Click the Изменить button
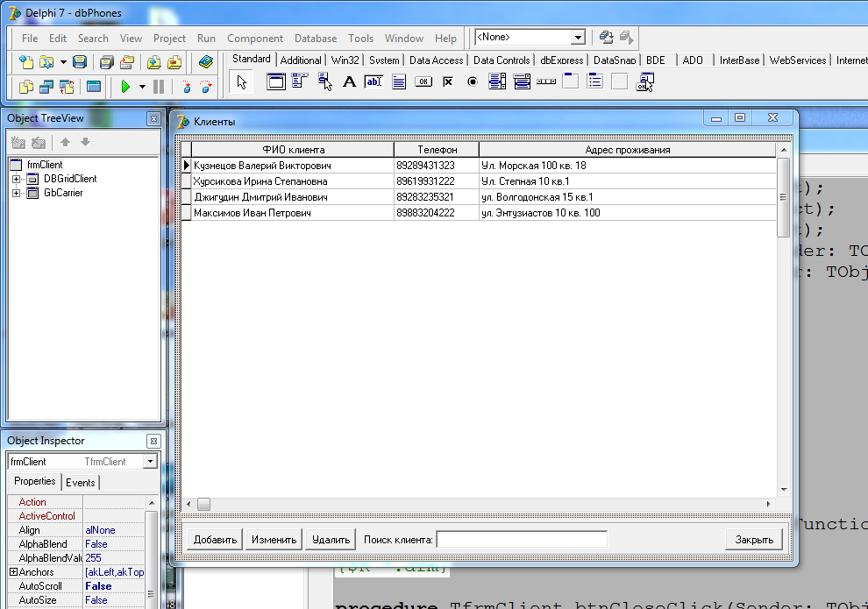 [x=274, y=539]
